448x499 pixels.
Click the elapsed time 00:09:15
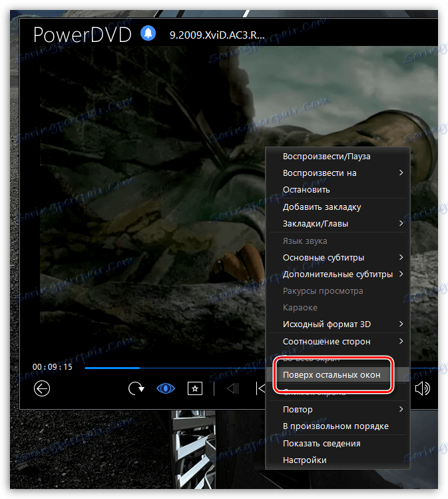click(53, 367)
